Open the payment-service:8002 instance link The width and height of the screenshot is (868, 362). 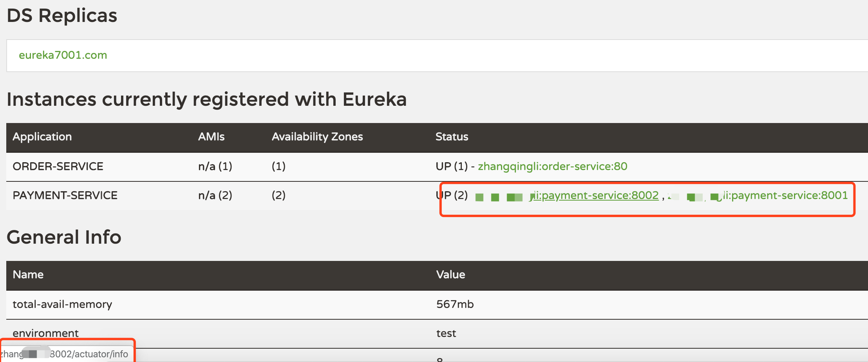[595, 195]
